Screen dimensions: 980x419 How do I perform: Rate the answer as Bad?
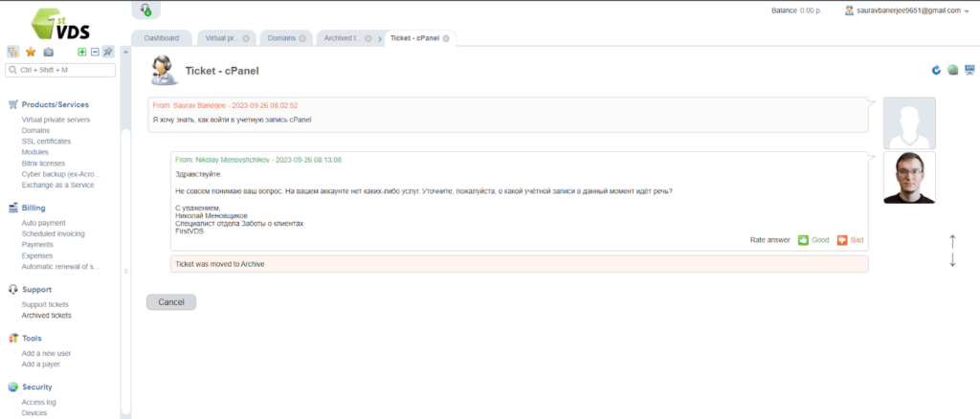tap(850, 240)
